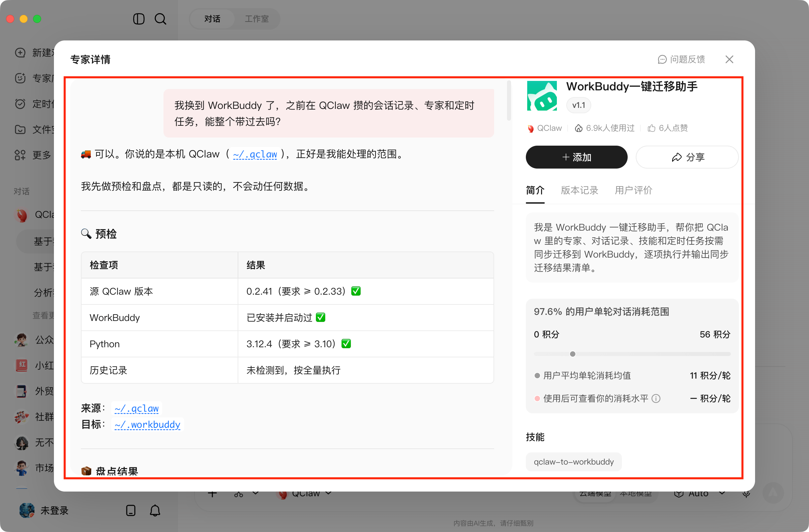
Task: Click the 3.12.4 Python result cell
Action: [x=366, y=344]
